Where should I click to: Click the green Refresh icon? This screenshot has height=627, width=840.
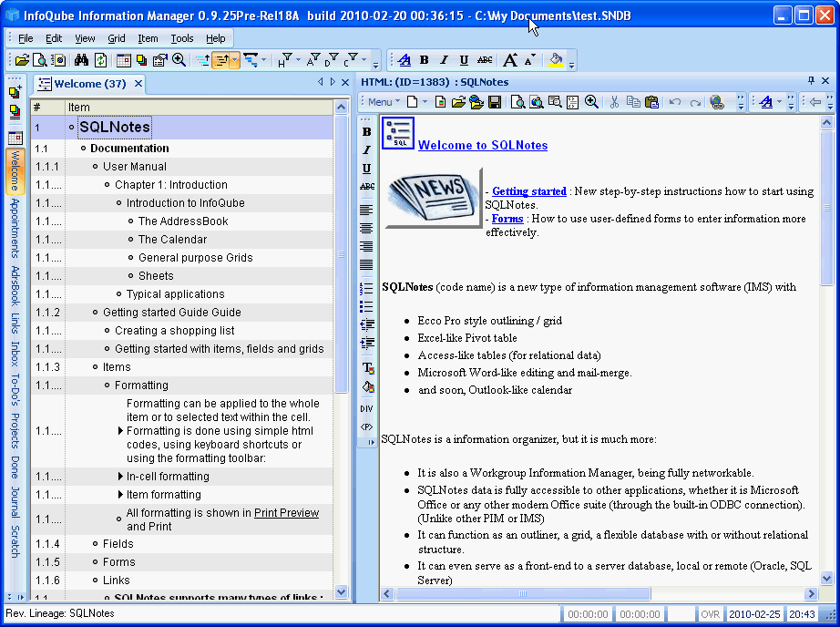point(100,60)
